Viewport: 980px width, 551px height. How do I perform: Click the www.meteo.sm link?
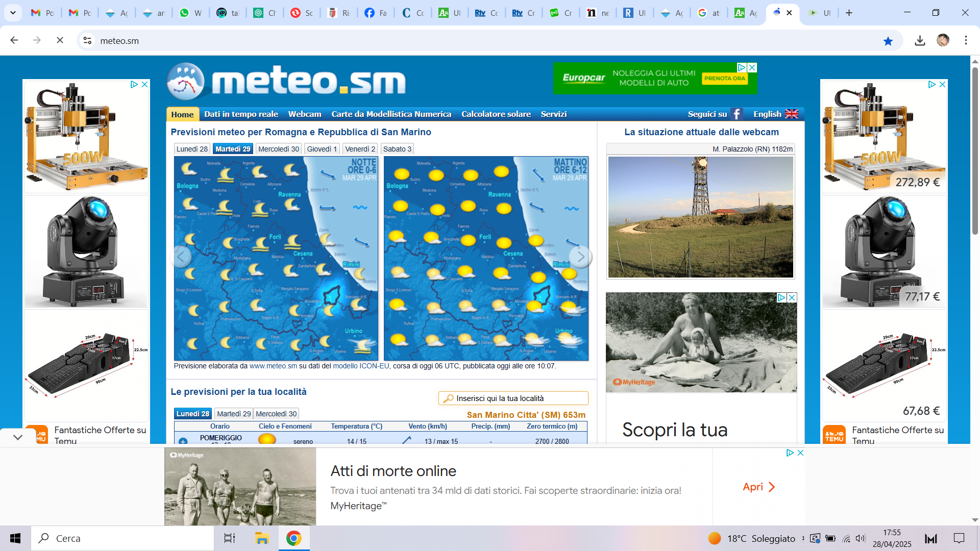pyautogui.click(x=273, y=366)
